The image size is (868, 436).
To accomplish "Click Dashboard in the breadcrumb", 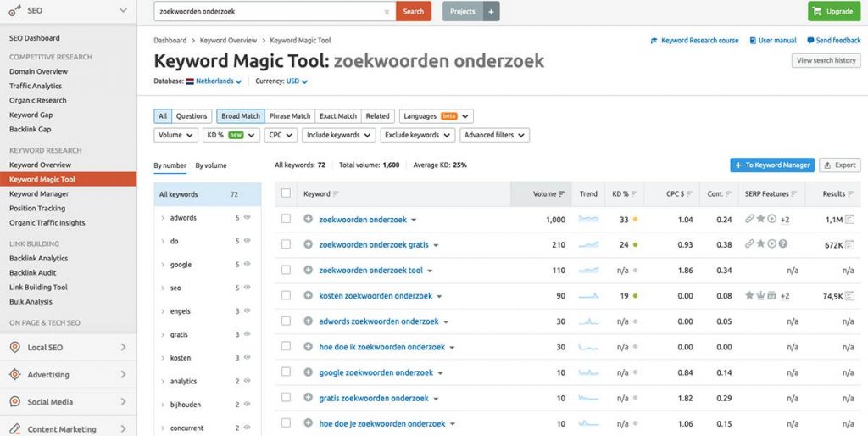I will pyautogui.click(x=170, y=41).
